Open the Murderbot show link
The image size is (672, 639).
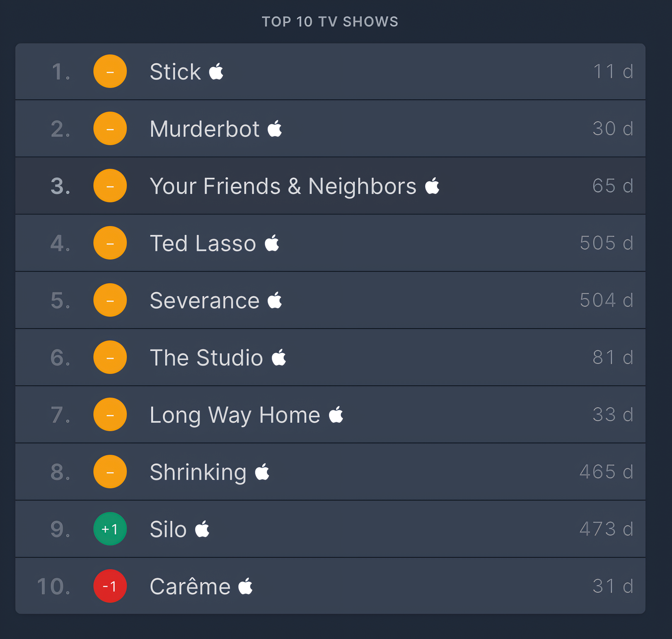[x=204, y=129]
